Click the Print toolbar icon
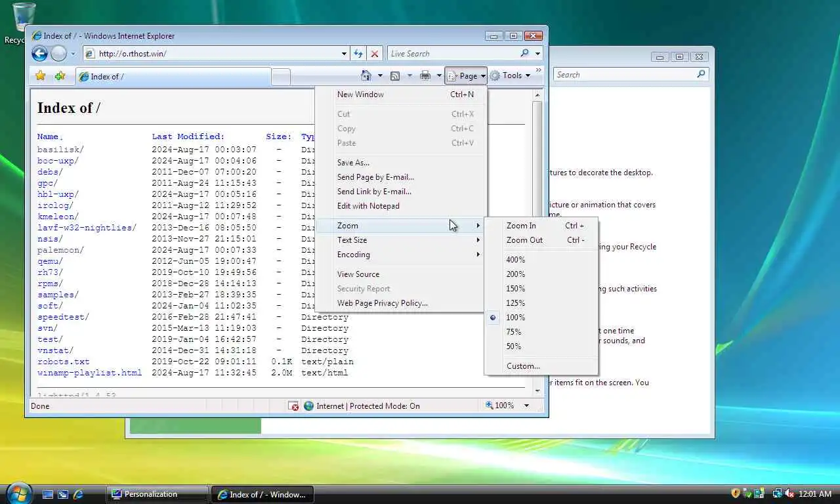 pyautogui.click(x=425, y=76)
